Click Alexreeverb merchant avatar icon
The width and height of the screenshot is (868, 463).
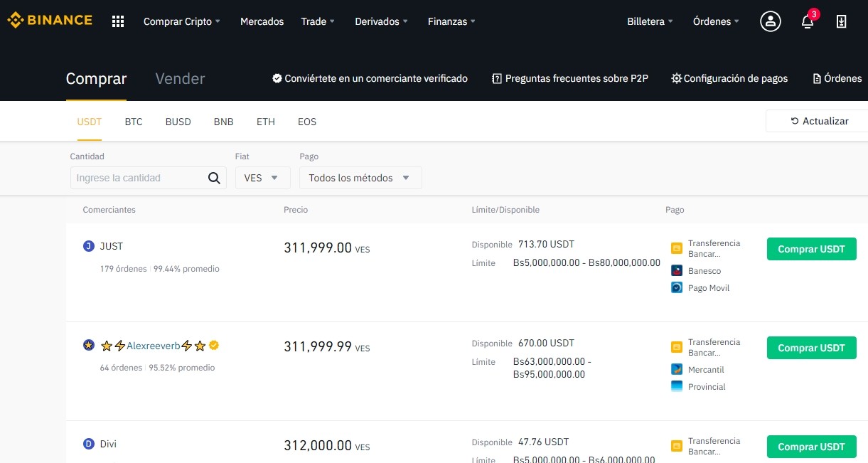89,345
